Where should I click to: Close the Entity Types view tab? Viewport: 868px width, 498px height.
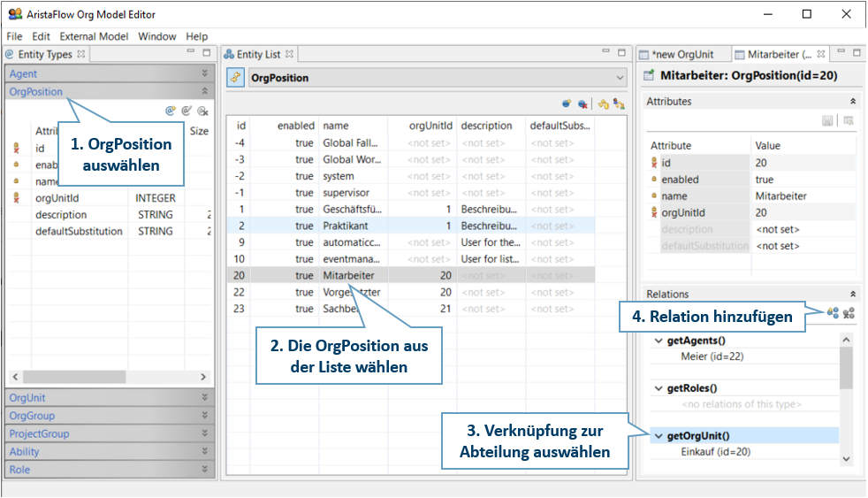click(x=81, y=54)
